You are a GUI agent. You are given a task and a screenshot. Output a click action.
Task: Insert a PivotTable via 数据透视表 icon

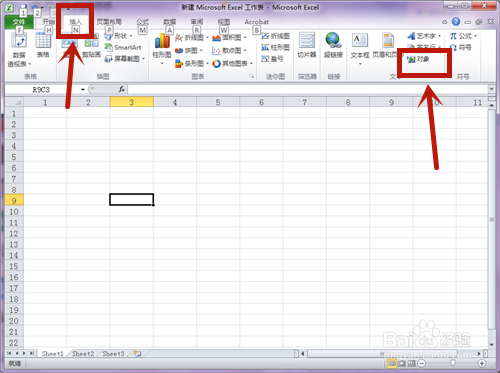click(19, 49)
